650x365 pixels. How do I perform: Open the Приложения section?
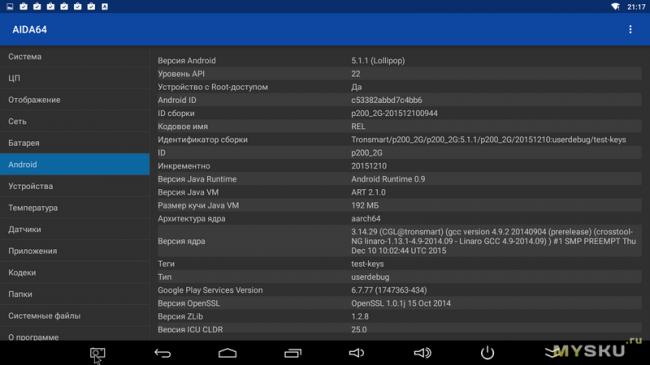75,251
